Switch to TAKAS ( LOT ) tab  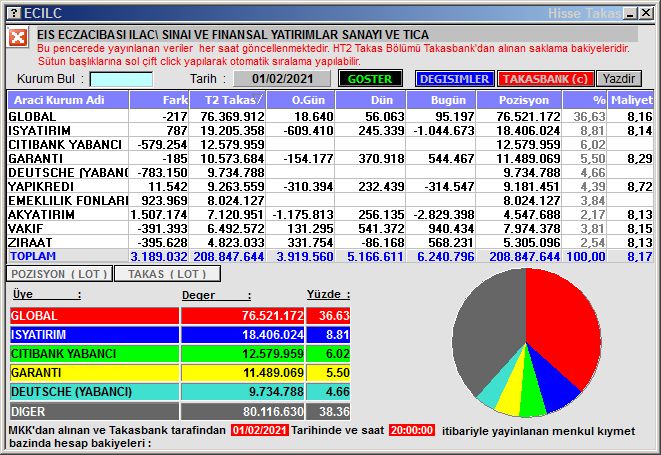point(167,274)
